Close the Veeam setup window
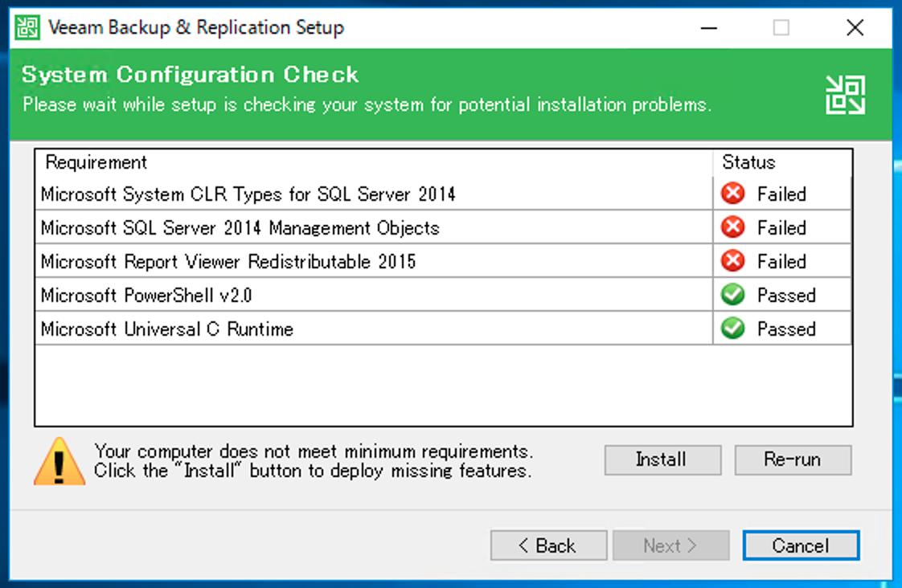 [x=855, y=27]
